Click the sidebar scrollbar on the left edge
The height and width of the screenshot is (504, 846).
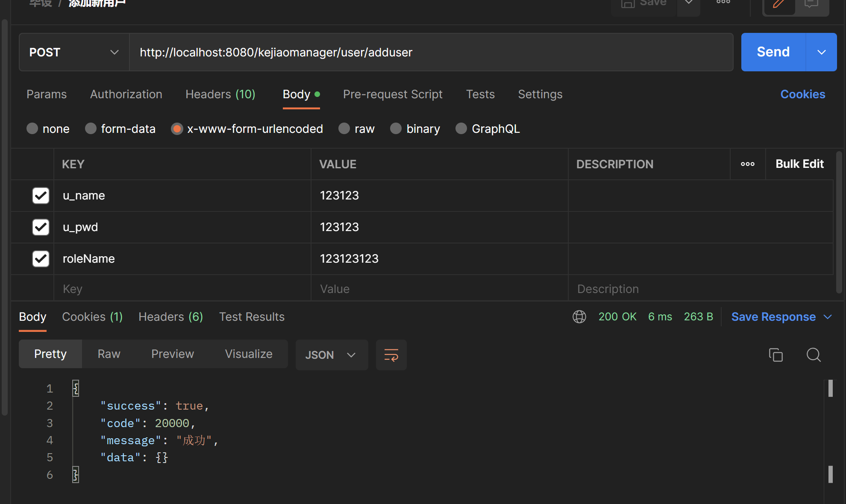coord(5,218)
